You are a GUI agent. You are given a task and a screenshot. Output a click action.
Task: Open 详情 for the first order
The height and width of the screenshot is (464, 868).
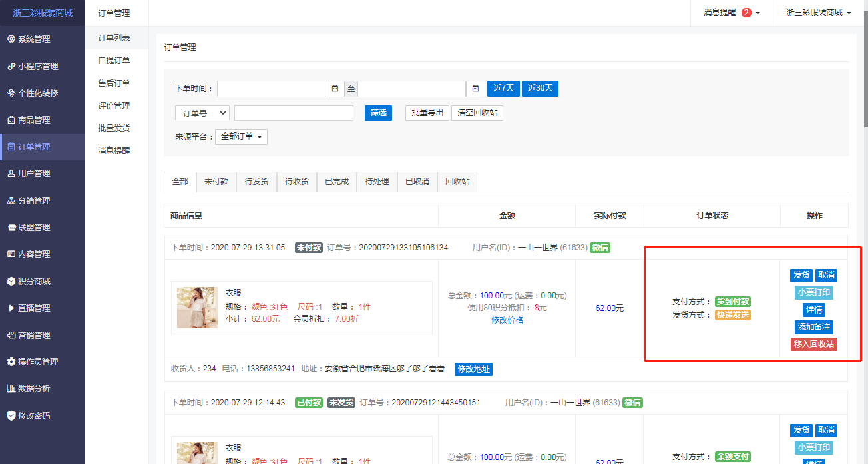tap(814, 310)
